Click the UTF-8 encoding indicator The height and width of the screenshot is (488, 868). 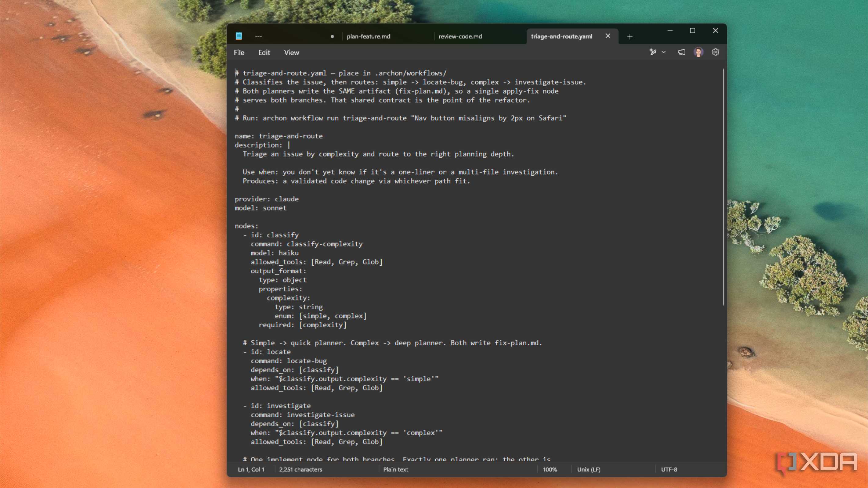[669, 469]
